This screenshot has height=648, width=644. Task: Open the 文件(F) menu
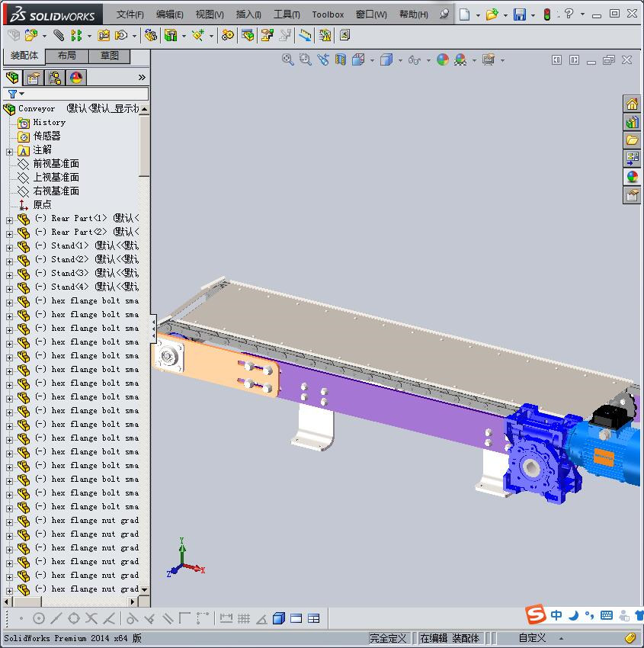tap(130, 14)
